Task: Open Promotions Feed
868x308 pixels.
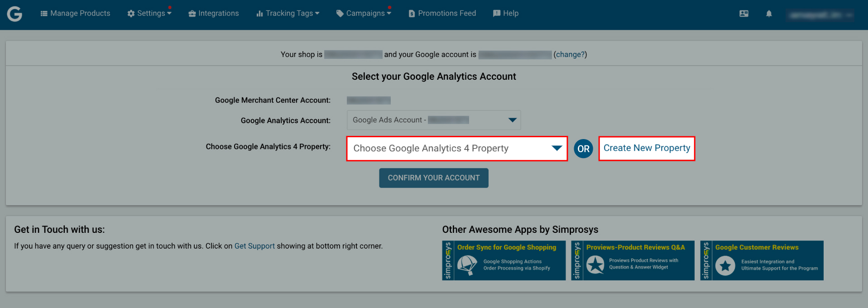Action: [442, 14]
